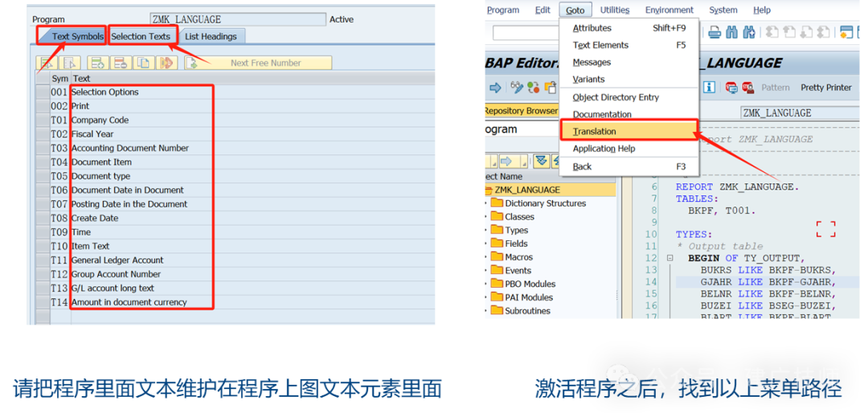
Task: Click the Next Free Number button
Action: (258, 63)
